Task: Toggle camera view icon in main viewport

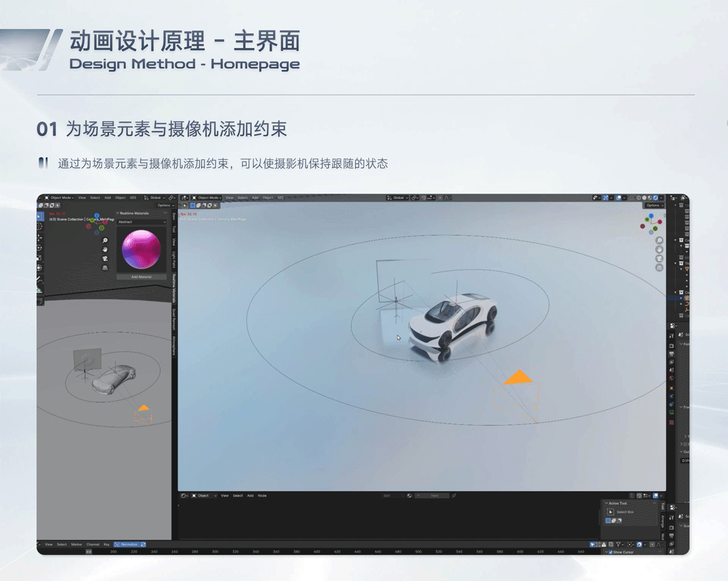Action: [659, 258]
